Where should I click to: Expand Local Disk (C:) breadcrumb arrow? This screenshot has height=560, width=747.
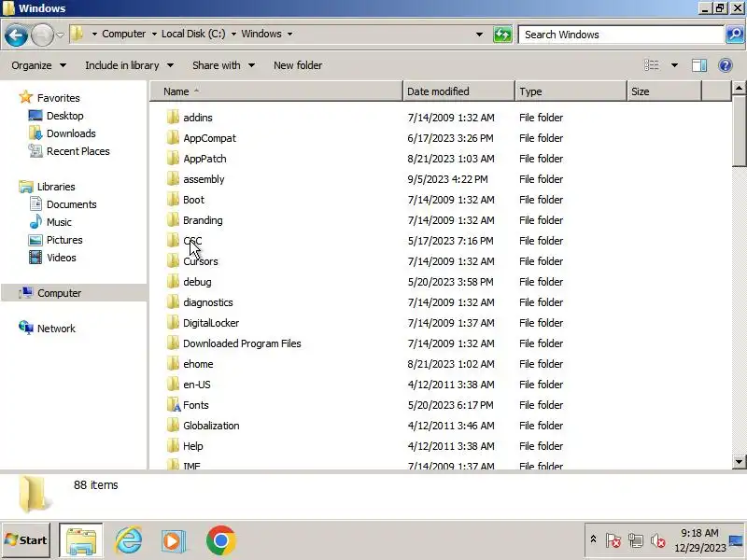[x=233, y=34]
